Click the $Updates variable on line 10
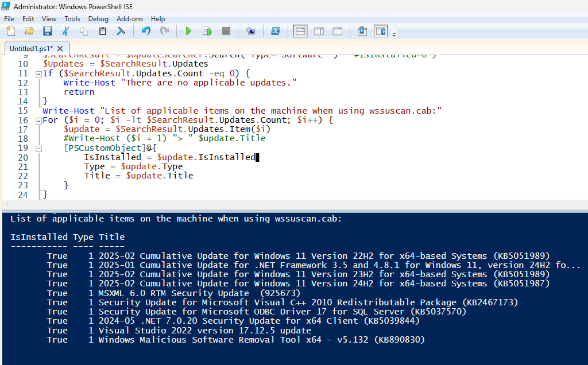The width and height of the screenshot is (588, 365). click(63, 64)
